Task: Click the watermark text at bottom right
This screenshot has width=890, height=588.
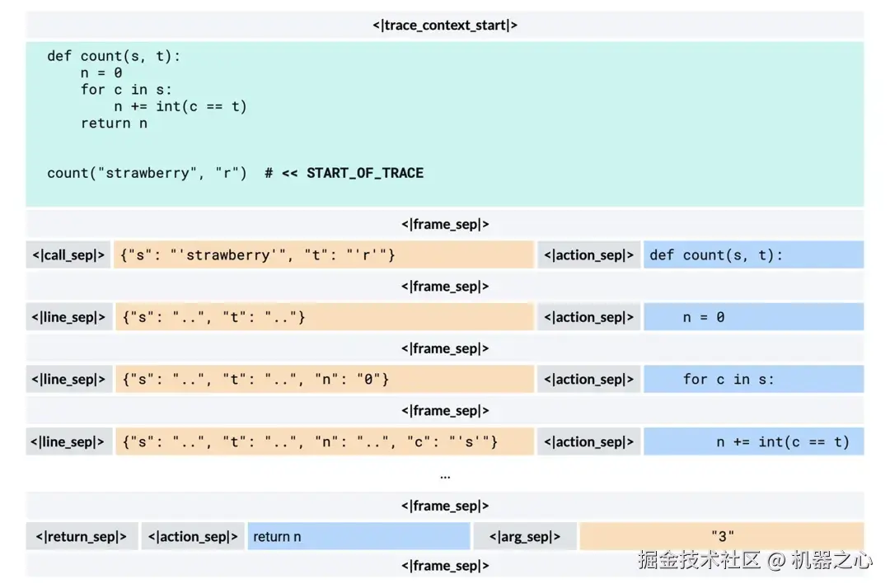Action: 754,560
